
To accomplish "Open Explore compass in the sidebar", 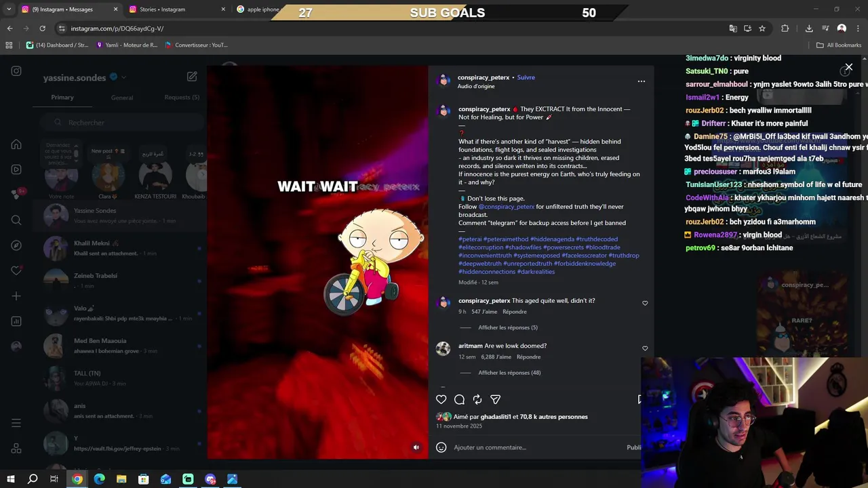I will click(x=16, y=245).
